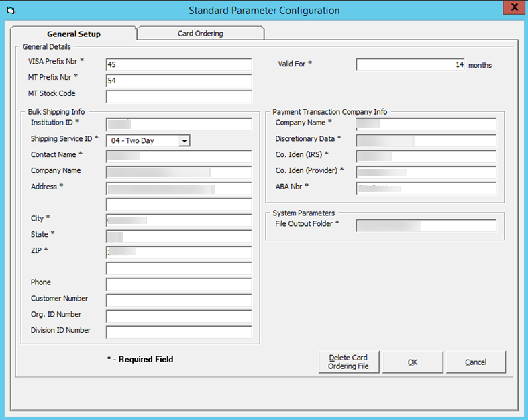528x420 pixels.
Task: Click the Cancel button
Action: [476, 362]
